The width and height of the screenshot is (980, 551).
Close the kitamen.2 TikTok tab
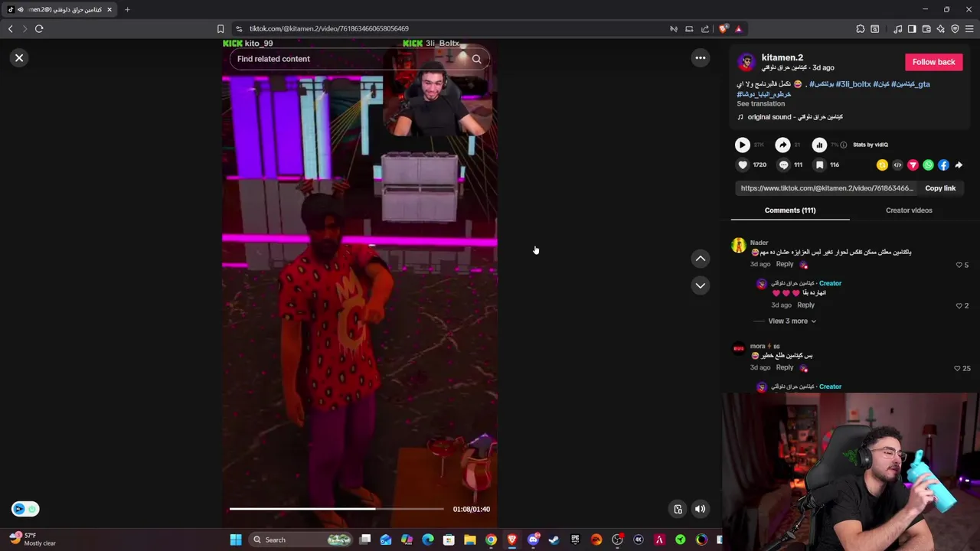coord(109,9)
